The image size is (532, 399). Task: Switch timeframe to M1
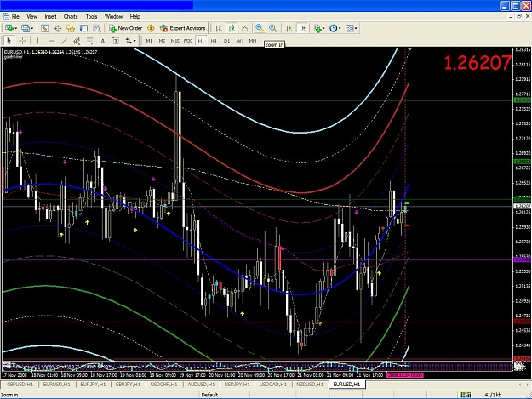pyautogui.click(x=149, y=41)
